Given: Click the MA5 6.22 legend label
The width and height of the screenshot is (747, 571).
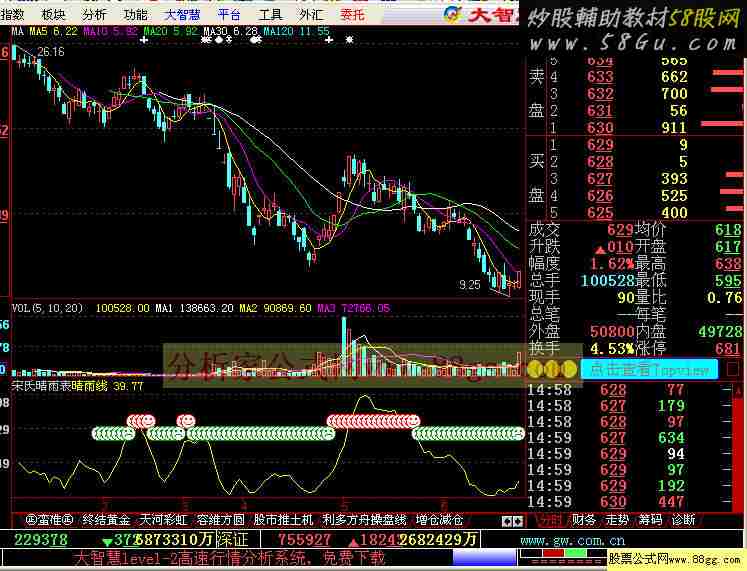Looking at the screenshot, I should point(53,31).
